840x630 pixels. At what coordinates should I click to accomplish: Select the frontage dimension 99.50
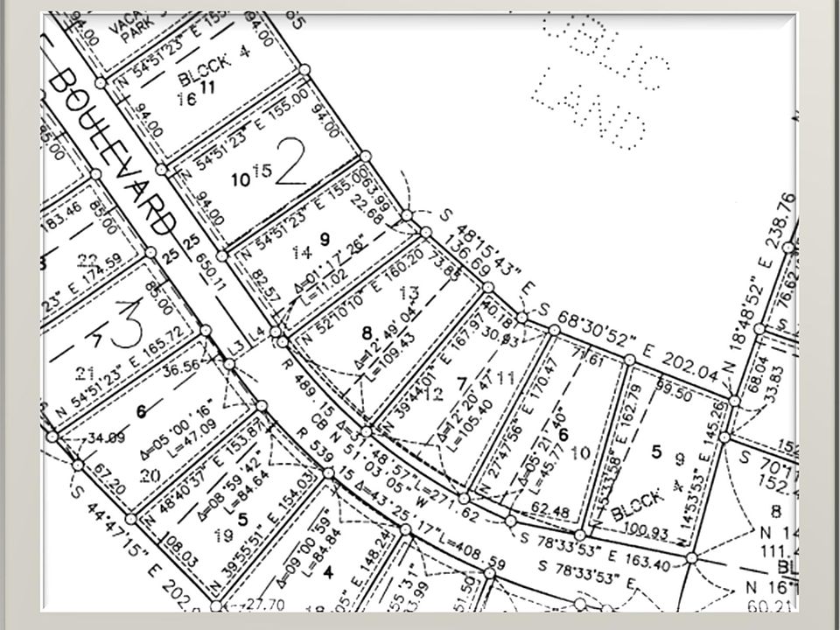(x=675, y=391)
